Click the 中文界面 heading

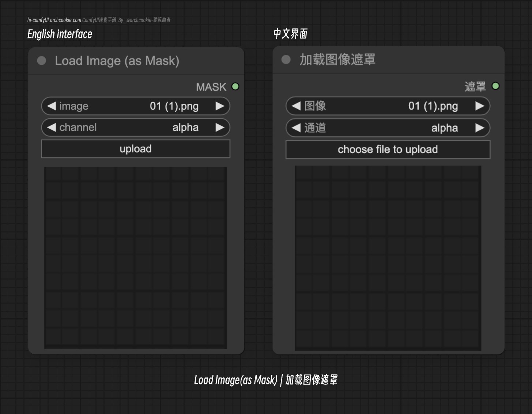(x=290, y=34)
